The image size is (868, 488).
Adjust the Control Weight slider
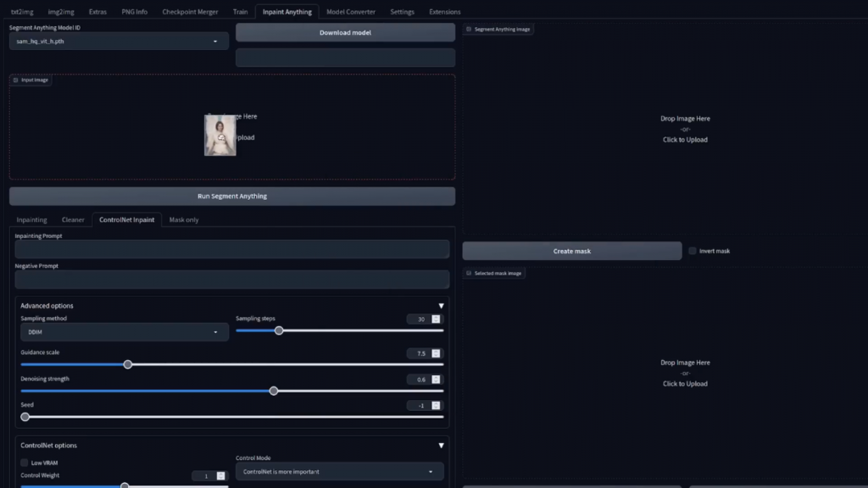coord(124,485)
